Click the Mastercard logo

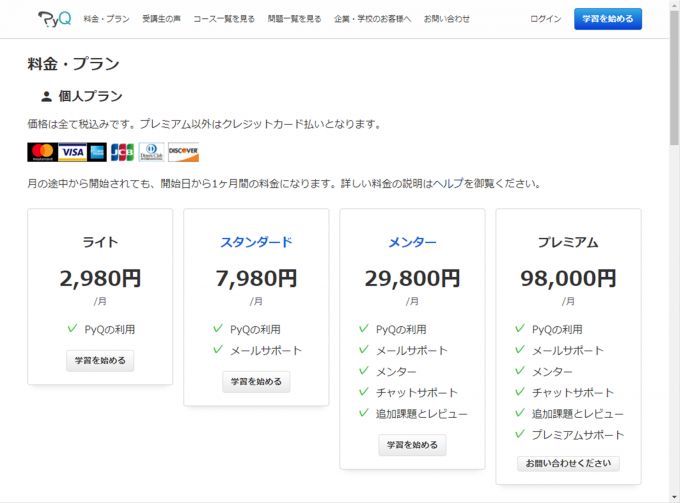click(42, 152)
